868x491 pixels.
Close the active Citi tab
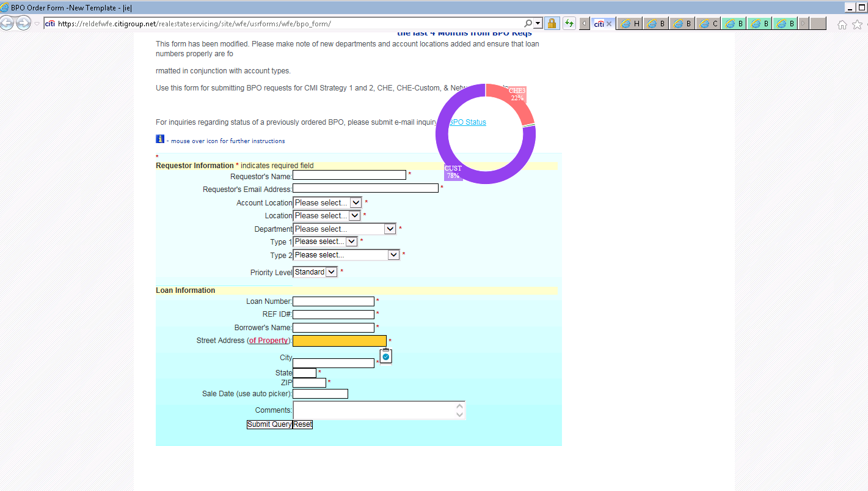tap(609, 24)
